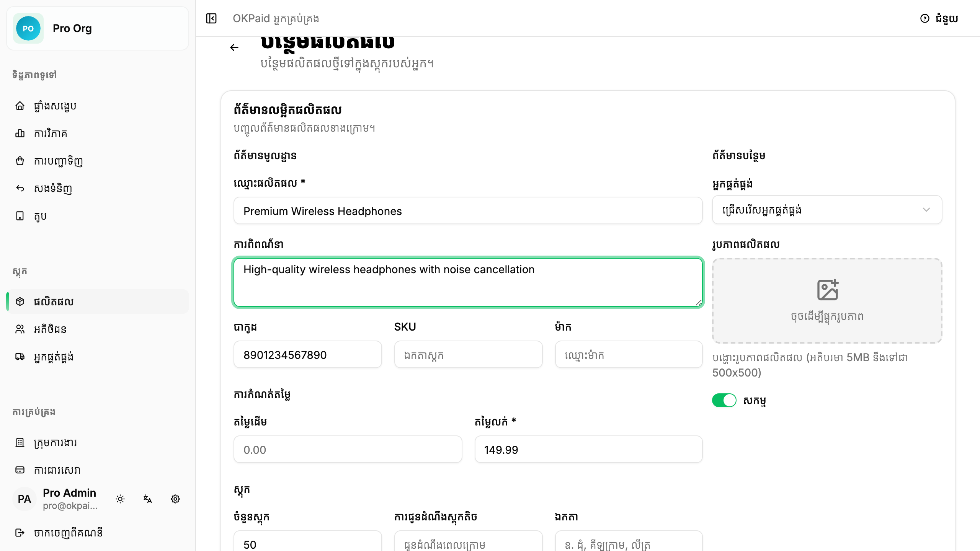The image size is (980, 551).
Task: Open settings gear icon near Pro Admin
Action: [x=175, y=499]
